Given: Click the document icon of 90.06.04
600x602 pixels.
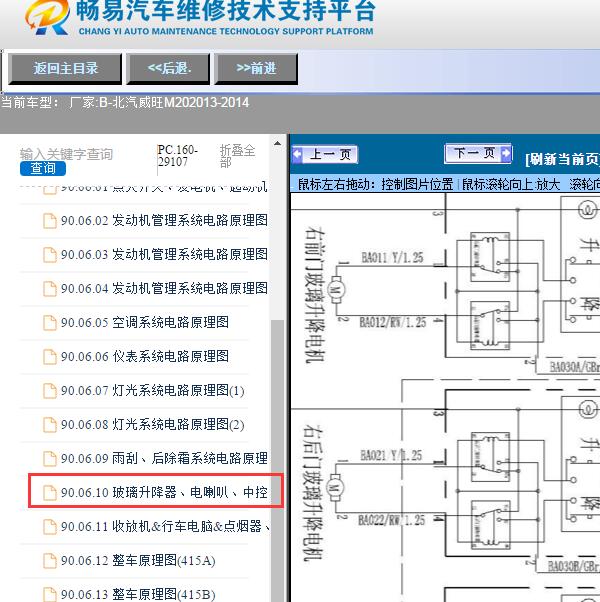Looking at the screenshot, I should pos(50,289).
